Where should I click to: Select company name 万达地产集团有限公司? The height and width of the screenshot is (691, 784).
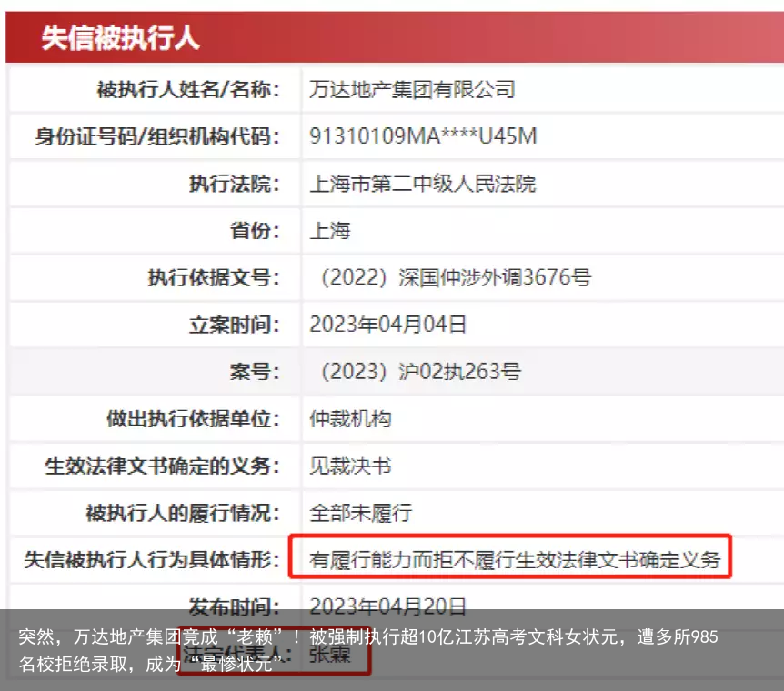tap(412, 90)
